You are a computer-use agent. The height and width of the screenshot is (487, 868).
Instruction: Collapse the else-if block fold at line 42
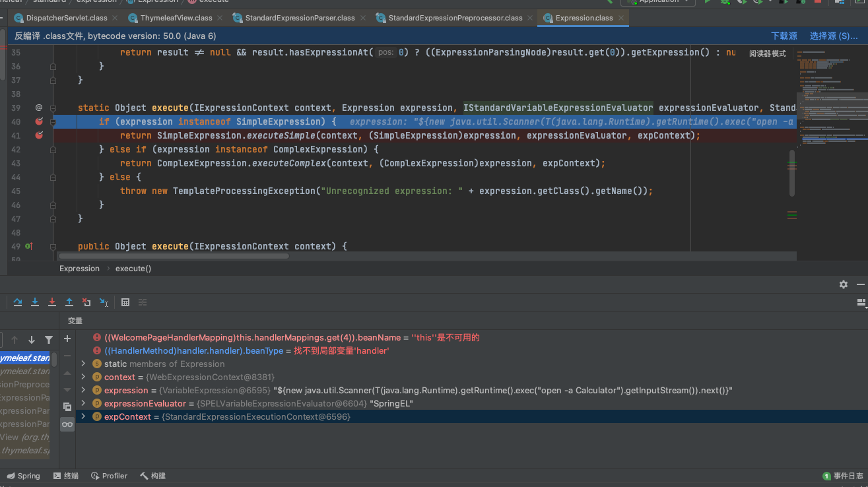pyautogui.click(x=53, y=149)
